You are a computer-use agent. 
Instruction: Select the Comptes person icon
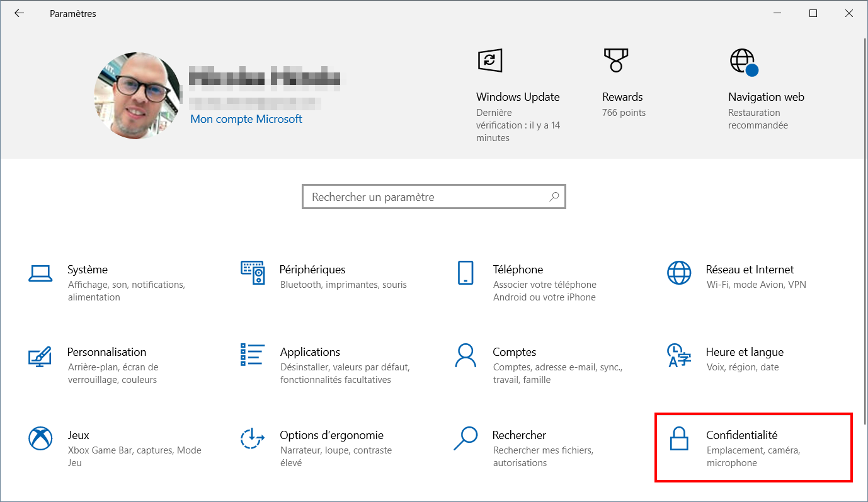[465, 355]
